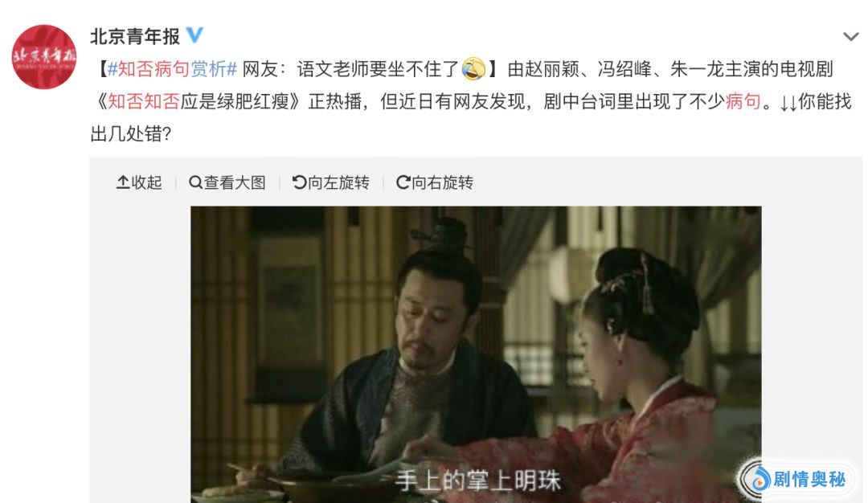868x503 pixels.
Task: Expand the post options chevron
Action: [x=850, y=37]
